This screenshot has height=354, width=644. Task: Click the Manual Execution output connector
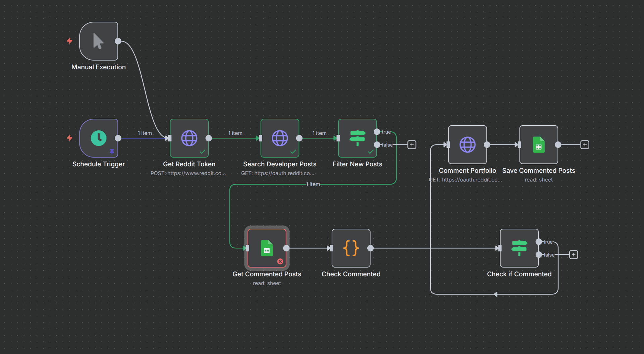coord(118,41)
